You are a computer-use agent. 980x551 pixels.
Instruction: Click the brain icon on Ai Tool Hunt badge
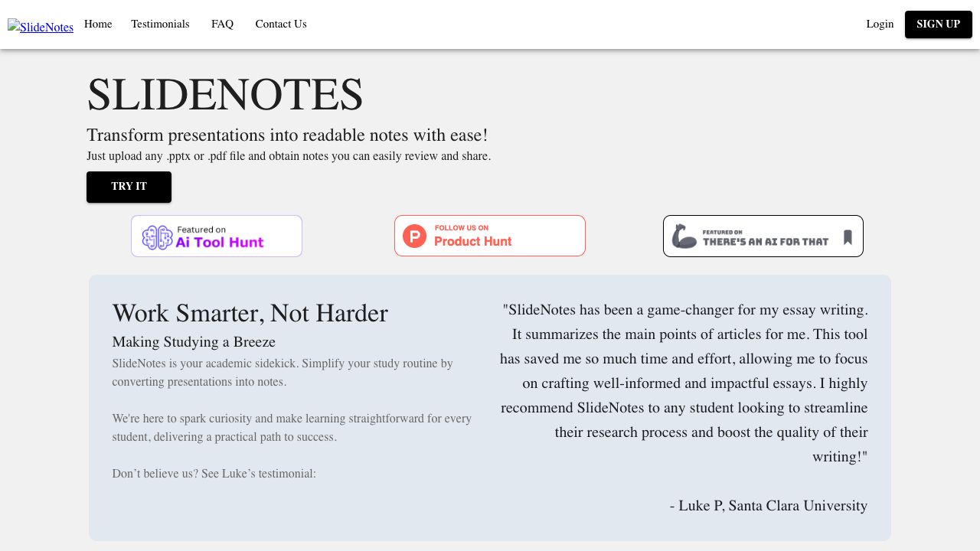(x=157, y=237)
